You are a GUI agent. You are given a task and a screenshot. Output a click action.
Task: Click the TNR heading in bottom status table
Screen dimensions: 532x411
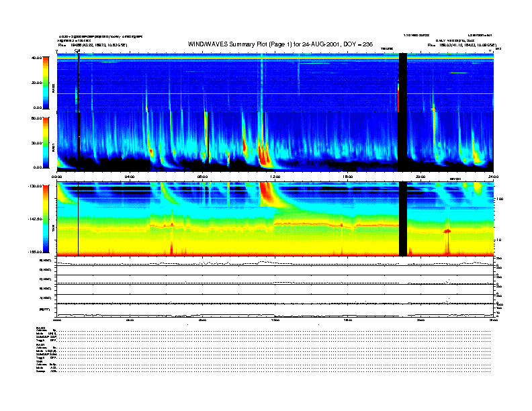tap(39, 361)
